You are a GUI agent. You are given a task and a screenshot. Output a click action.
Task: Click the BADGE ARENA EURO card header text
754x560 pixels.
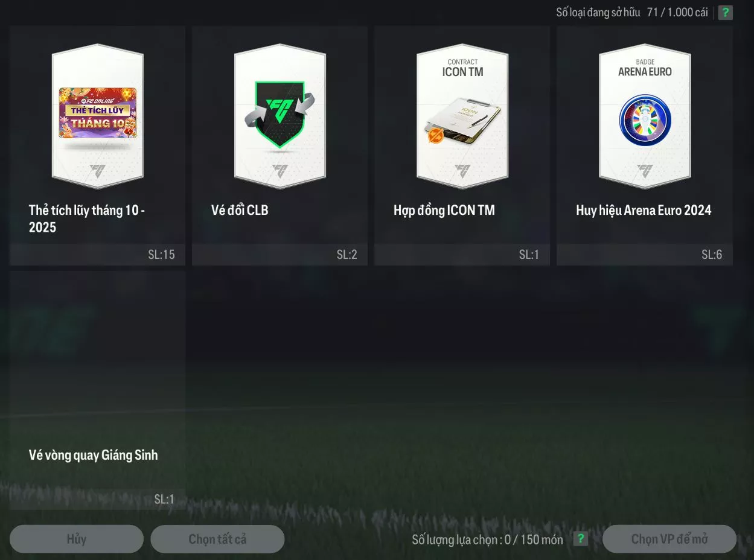645,68
